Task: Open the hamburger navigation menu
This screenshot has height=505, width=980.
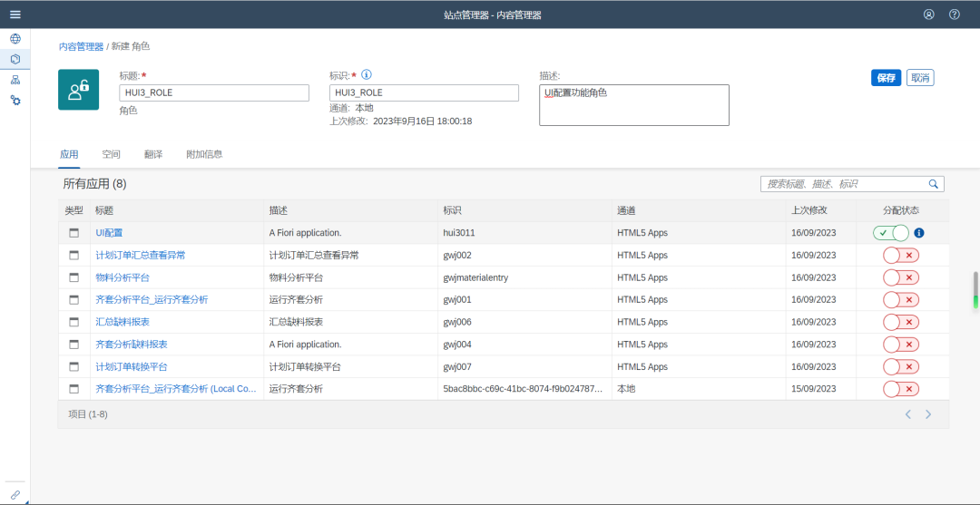Action: point(15,15)
